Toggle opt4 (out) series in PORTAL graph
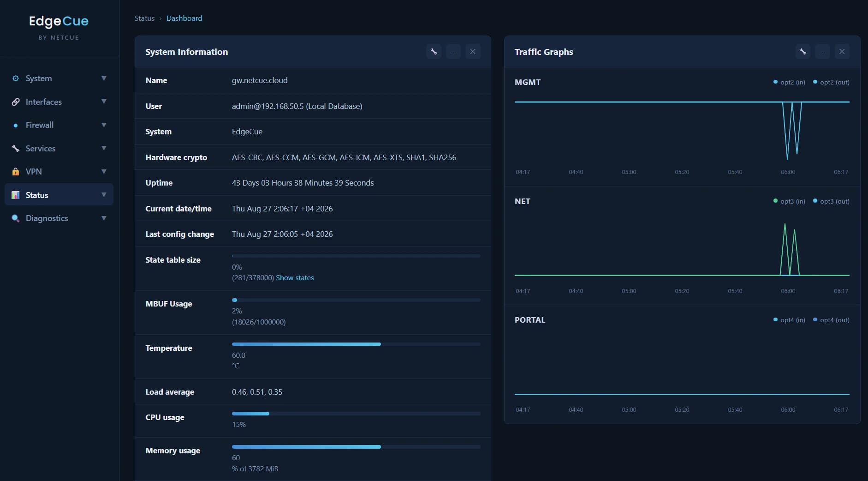 click(831, 320)
